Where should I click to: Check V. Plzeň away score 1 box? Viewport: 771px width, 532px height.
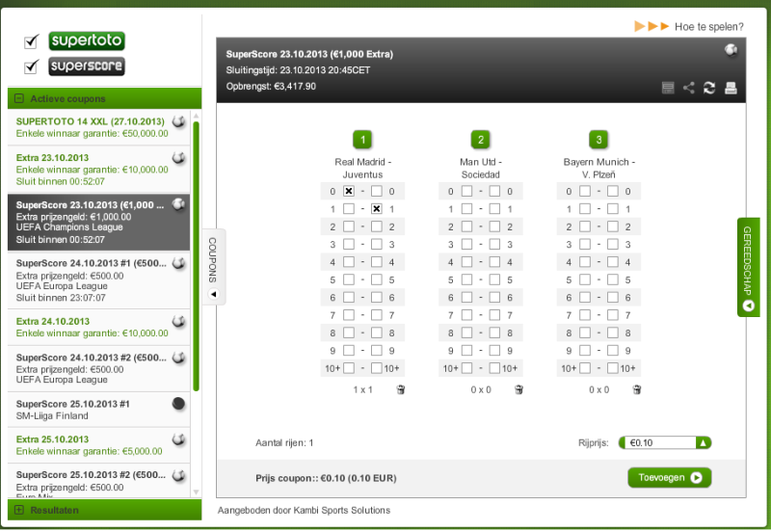pyautogui.click(x=613, y=209)
